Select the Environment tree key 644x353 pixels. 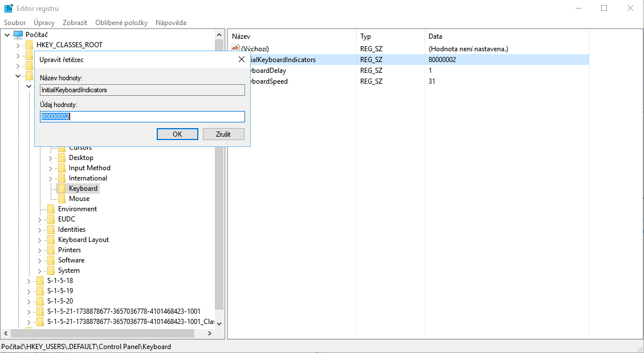(78, 209)
